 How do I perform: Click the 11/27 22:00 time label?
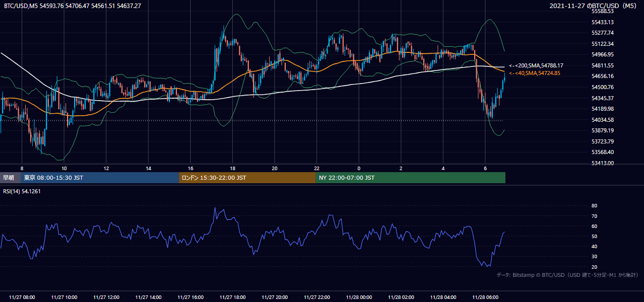pyautogui.click(x=316, y=297)
